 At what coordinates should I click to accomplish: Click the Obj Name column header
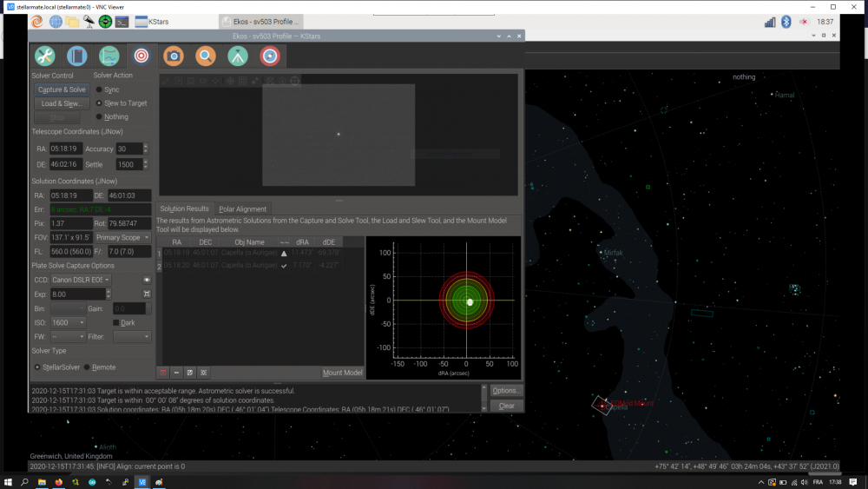249,242
